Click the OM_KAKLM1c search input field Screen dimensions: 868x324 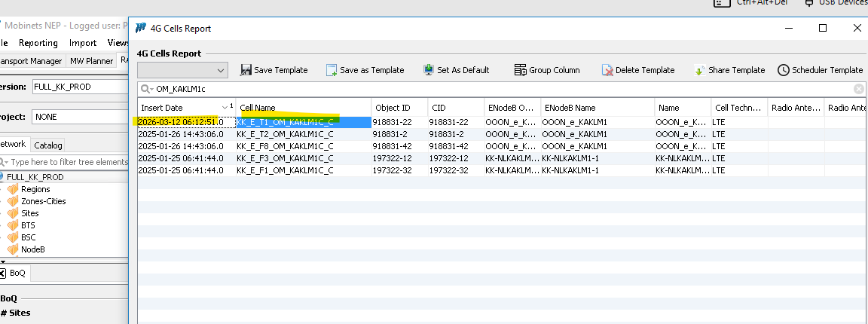497,89
